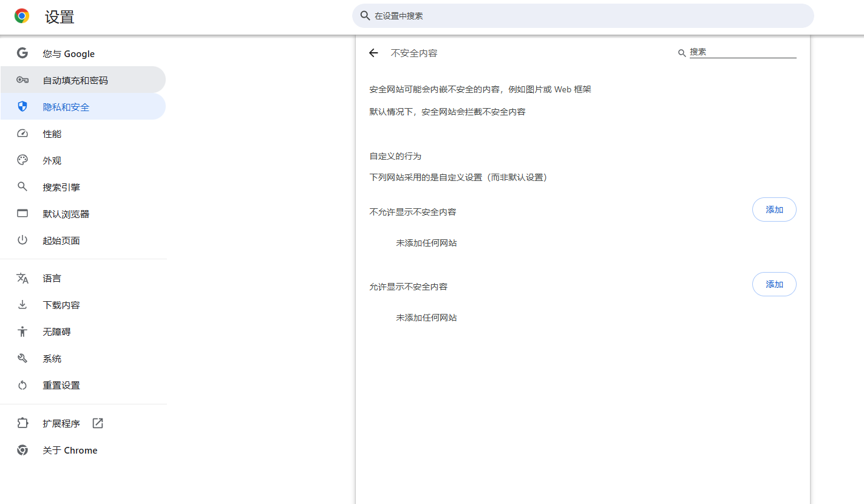Click 默认情况下，安全网站会拦截不安全内容 text
Screen dimensions: 864x504
coord(447,112)
